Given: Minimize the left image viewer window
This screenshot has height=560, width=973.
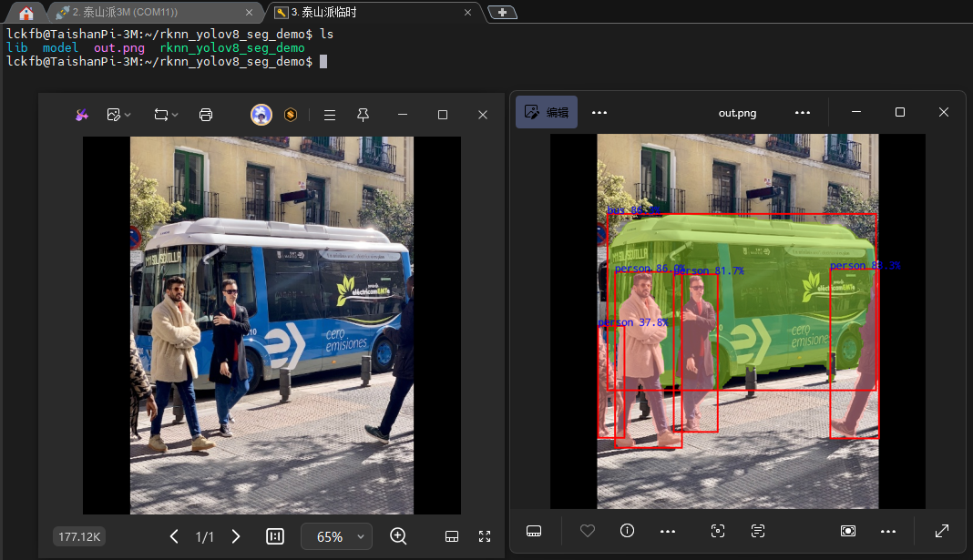Looking at the screenshot, I should pyautogui.click(x=403, y=115).
